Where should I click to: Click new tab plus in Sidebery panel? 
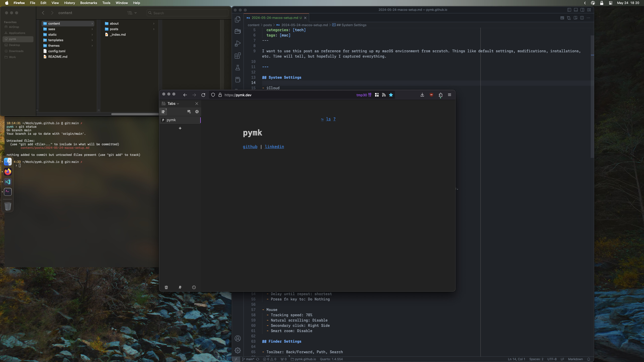pyautogui.click(x=180, y=128)
